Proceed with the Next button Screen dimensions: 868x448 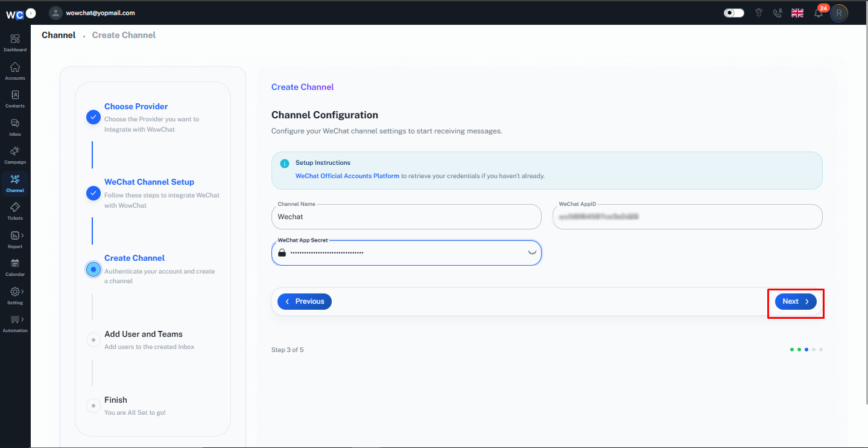click(x=796, y=301)
